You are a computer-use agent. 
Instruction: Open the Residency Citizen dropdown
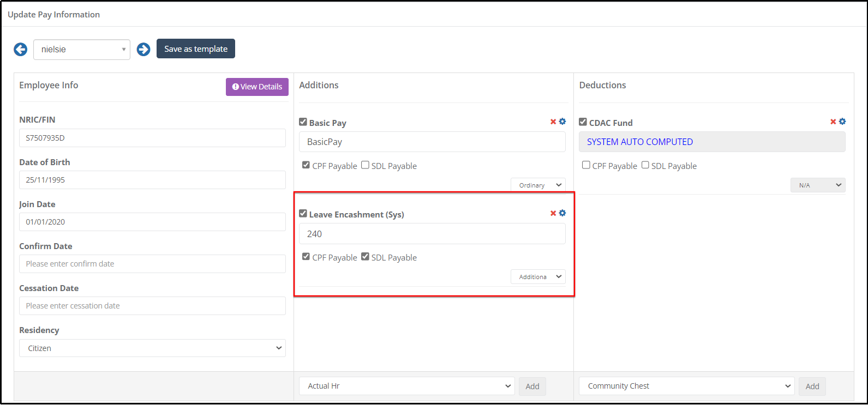152,348
